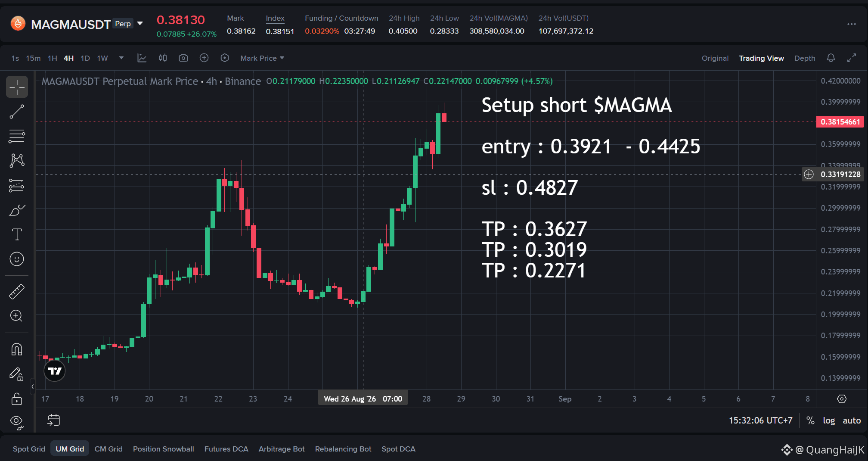Select the ruler measure tool

pos(17,292)
